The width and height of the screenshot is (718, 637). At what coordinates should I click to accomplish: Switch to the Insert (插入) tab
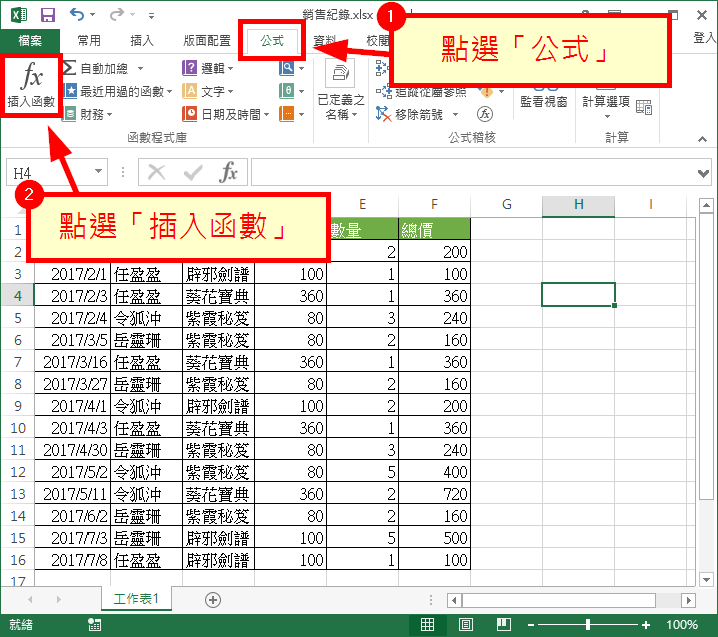pos(142,41)
